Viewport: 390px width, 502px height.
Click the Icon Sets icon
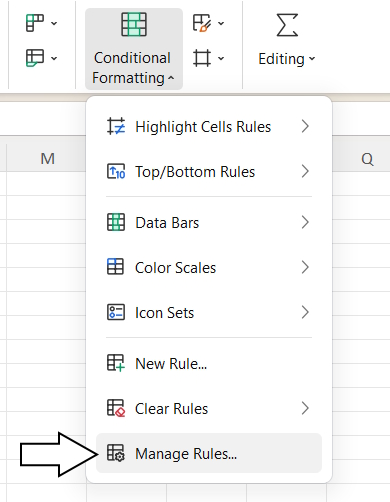(116, 312)
